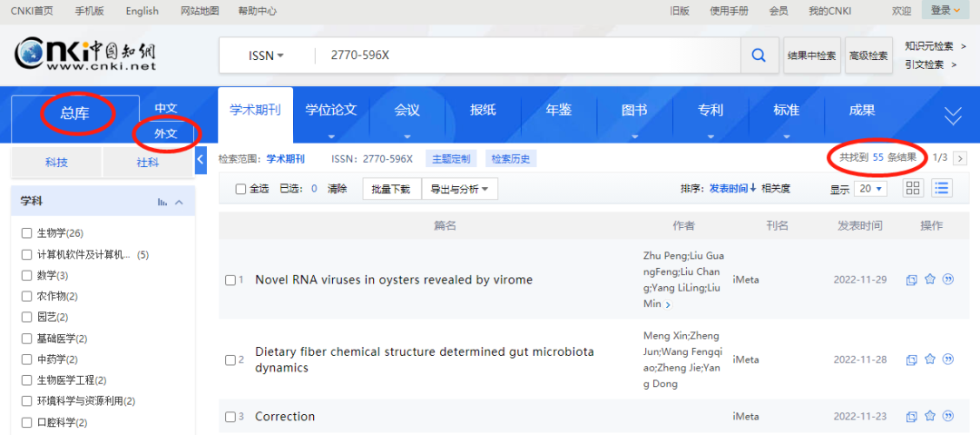Viewport: 980px width, 435px height.
Task: Expand the 图书 tab dropdown arrow
Action: tap(635, 136)
